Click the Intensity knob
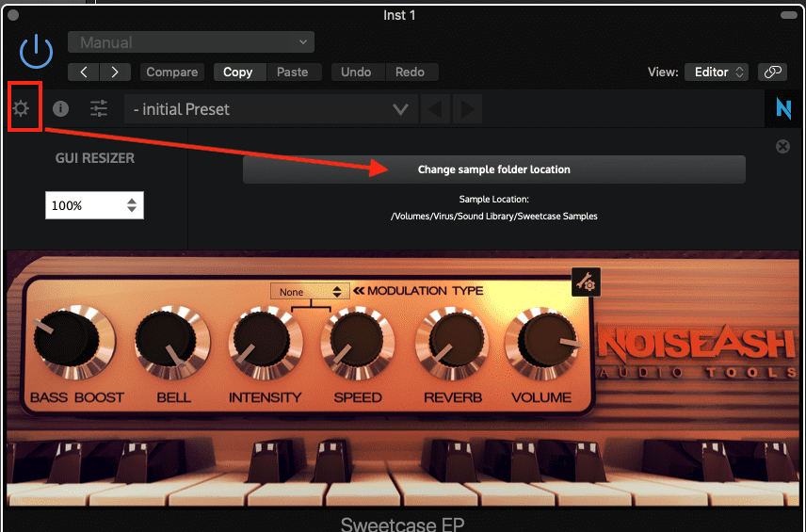Screen dimensions: 806x532 tap(266, 343)
